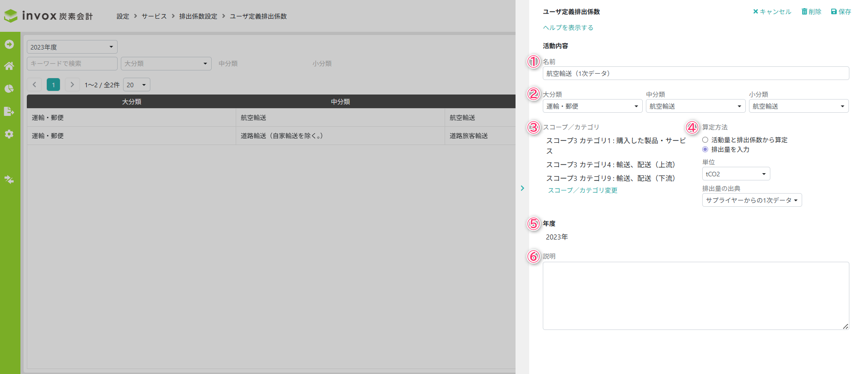Select 排出量を入力 radio button
This screenshot has width=868, height=374.
coord(705,150)
